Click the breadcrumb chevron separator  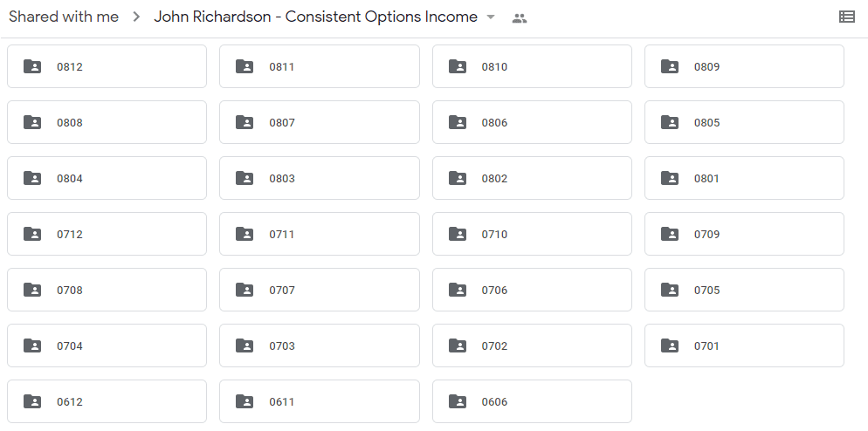coord(136,17)
